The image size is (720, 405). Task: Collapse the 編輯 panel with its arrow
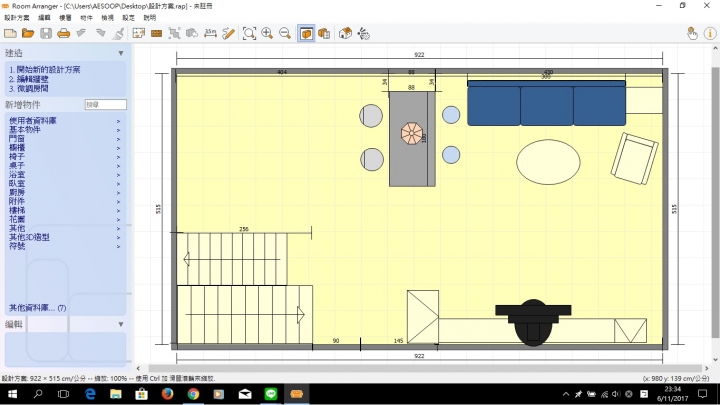point(121,324)
